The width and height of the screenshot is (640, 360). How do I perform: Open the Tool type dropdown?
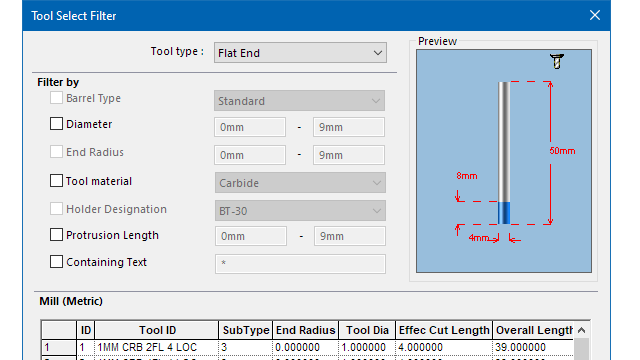coord(300,53)
